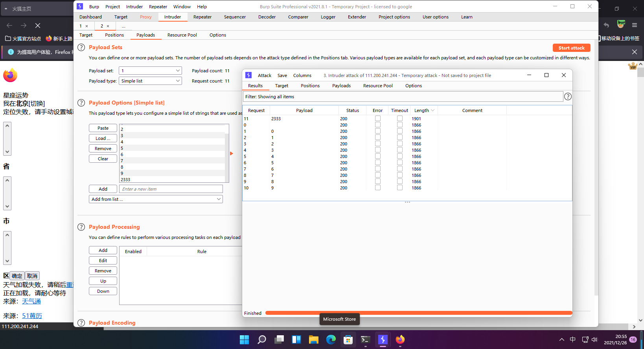
Task: Click the filter help icon in attack window
Action: [x=568, y=97]
